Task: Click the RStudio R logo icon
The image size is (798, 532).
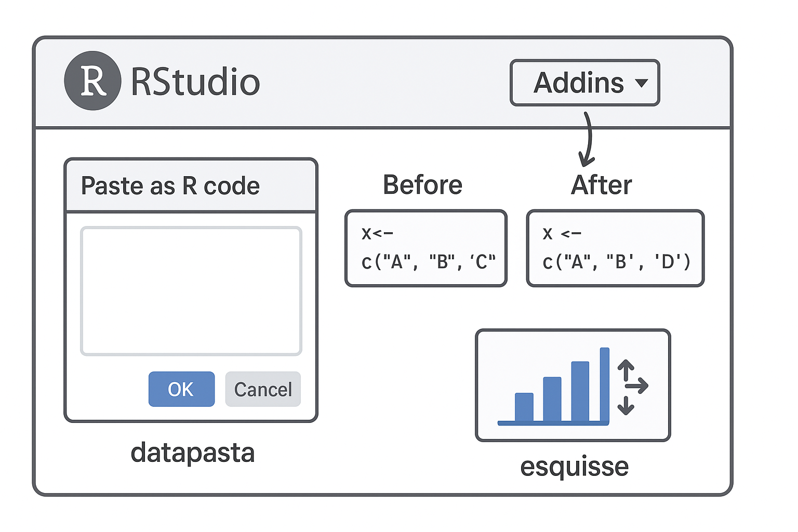Action: (x=92, y=81)
